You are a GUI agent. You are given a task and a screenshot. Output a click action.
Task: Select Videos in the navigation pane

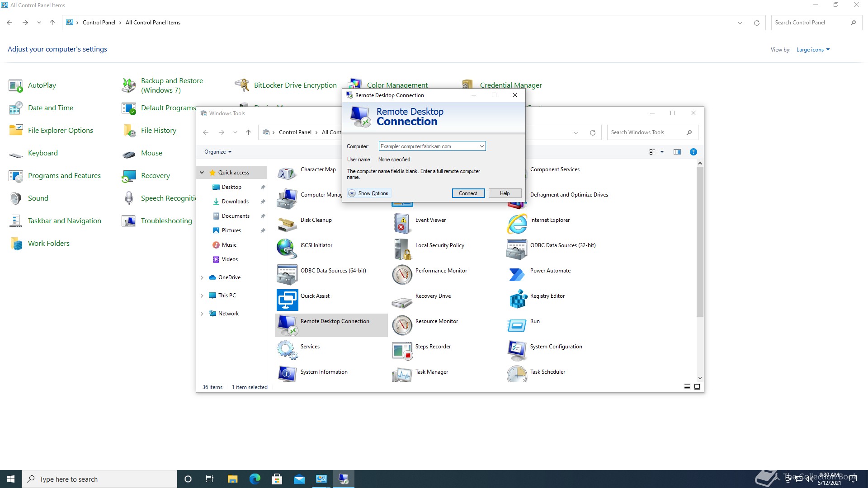(230, 259)
